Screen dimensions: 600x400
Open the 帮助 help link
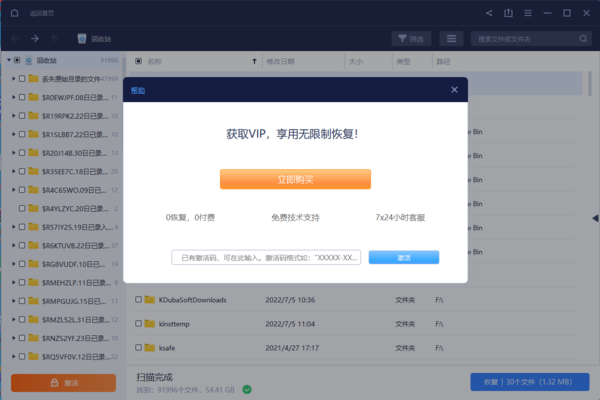click(138, 90)
